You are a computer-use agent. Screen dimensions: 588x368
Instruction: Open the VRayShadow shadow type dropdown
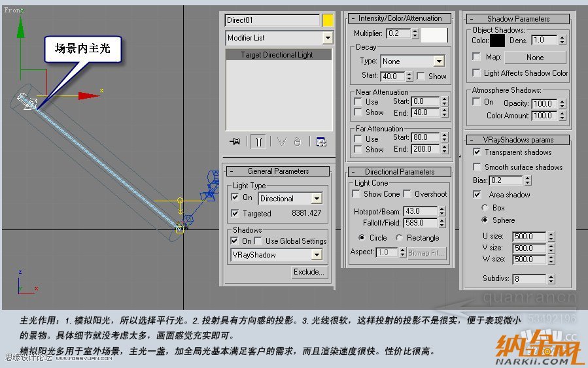click(317, 255)
